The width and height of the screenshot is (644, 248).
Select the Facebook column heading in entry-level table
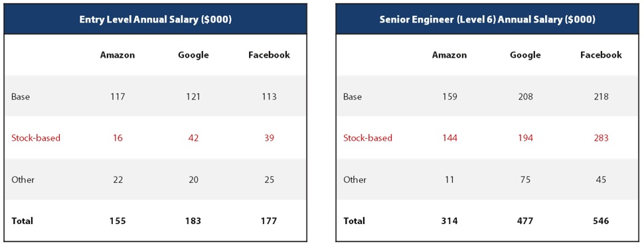pyautogui.click(x=270, y=55)
